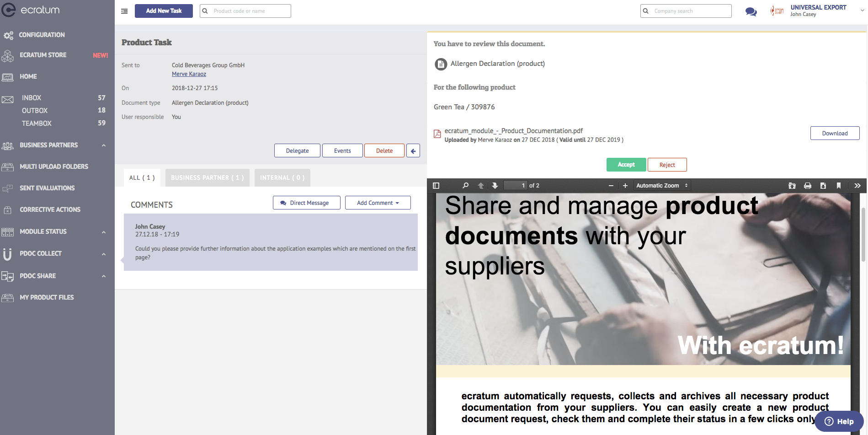Click the back arrow button
The image size is (868, 435).
[413, 151]
